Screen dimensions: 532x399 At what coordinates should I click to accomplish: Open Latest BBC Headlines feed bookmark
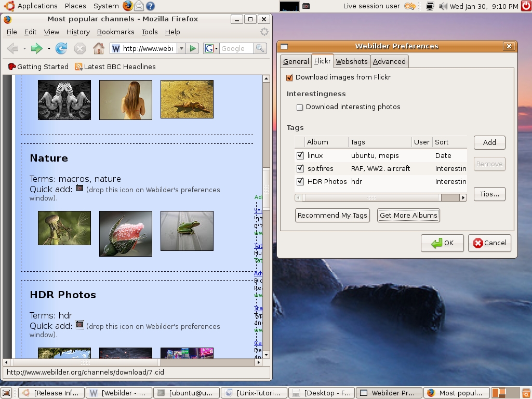tap(115, 66)
